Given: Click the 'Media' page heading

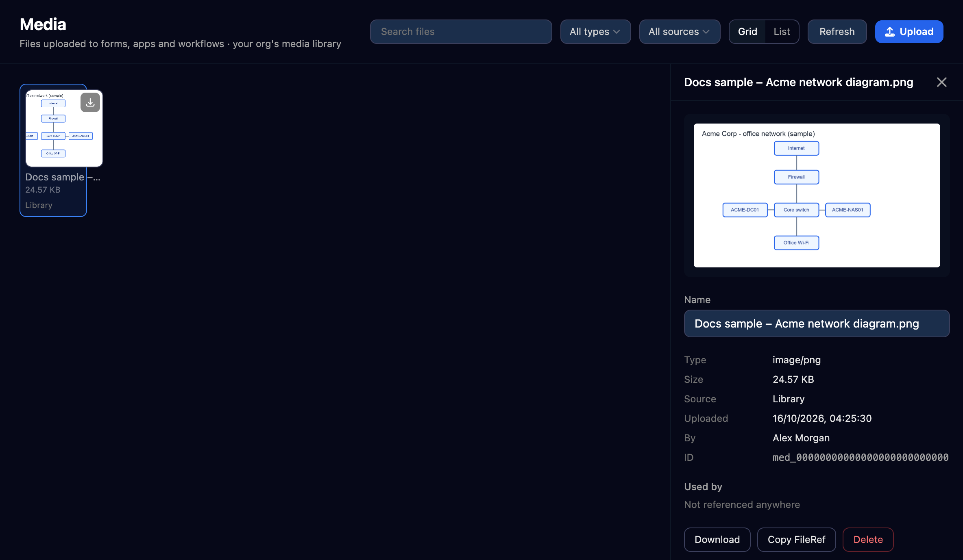Looking at the screenshot, I should (x=43, y=24).
